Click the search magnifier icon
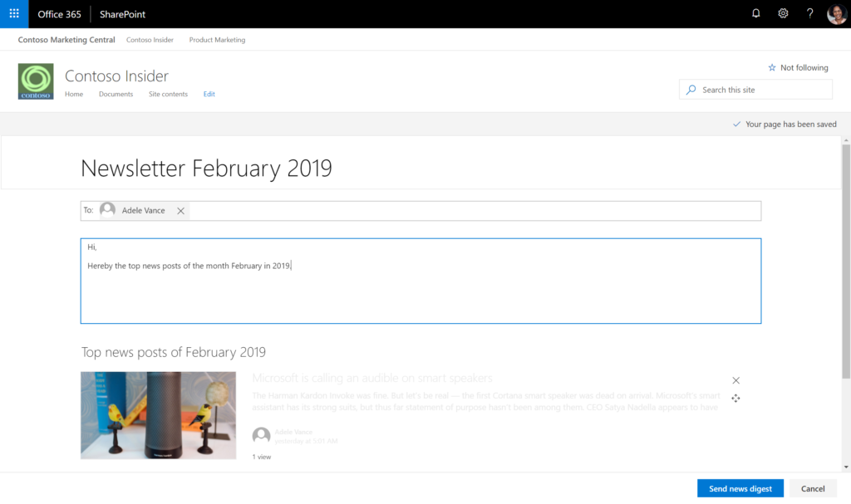The image size is (851, 504). (x=691, y=90)
